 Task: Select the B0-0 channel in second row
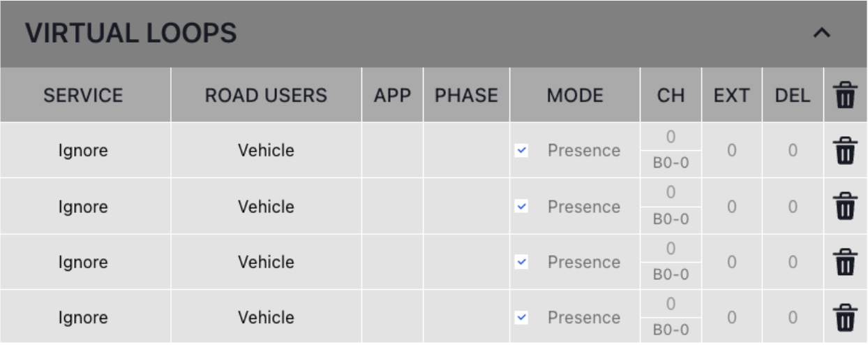point(671,219)
